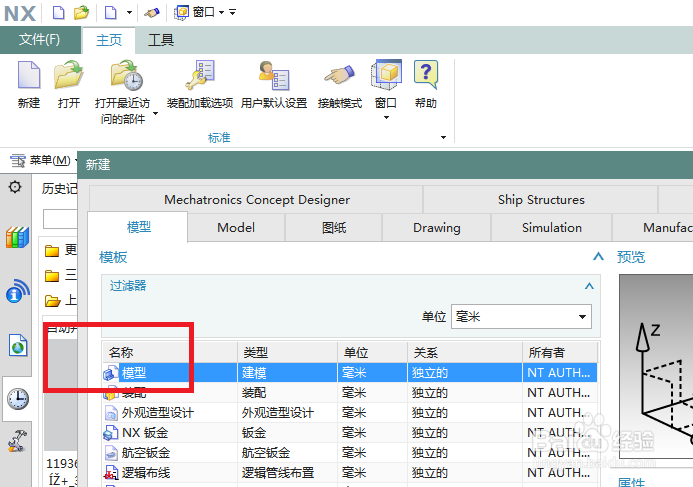Open the 文件(F) file menu
The image size is (693, 487).
[x=40, y=39]
